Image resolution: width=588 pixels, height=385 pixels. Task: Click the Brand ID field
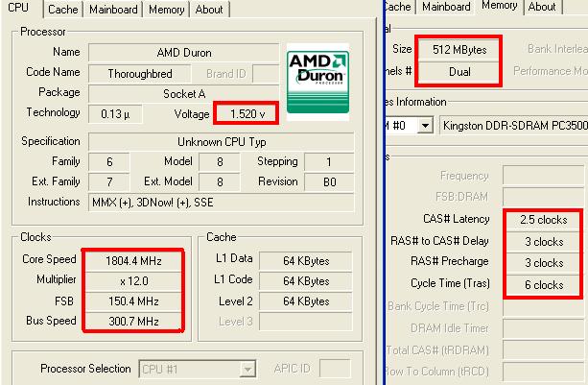[x=266, y=74]
